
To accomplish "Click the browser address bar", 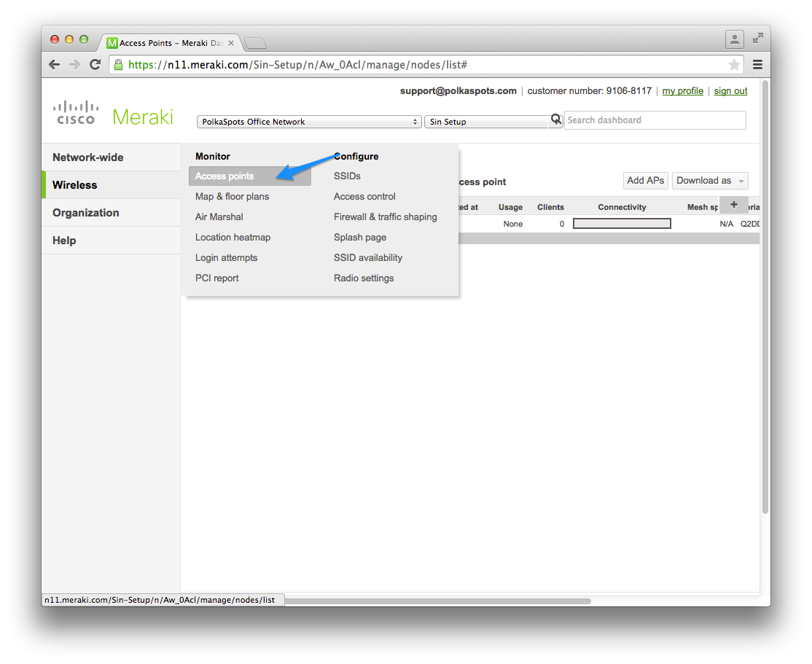I will [425, 65].
